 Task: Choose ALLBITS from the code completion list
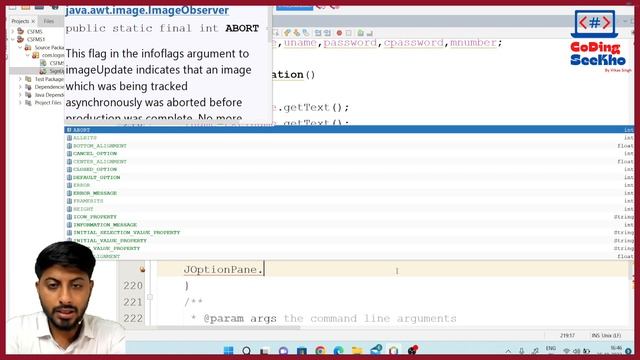tap(349, 138)
